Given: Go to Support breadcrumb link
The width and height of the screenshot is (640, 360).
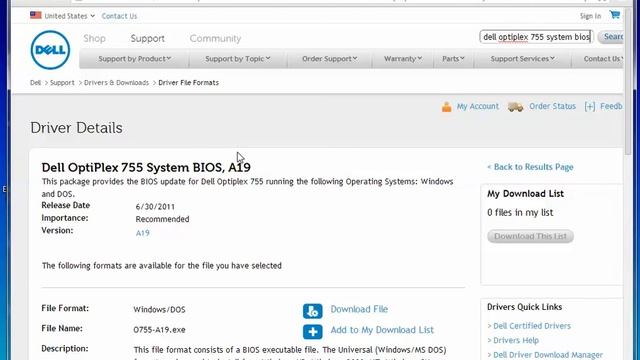Looking at the screenshot, I should coord(62,82).
